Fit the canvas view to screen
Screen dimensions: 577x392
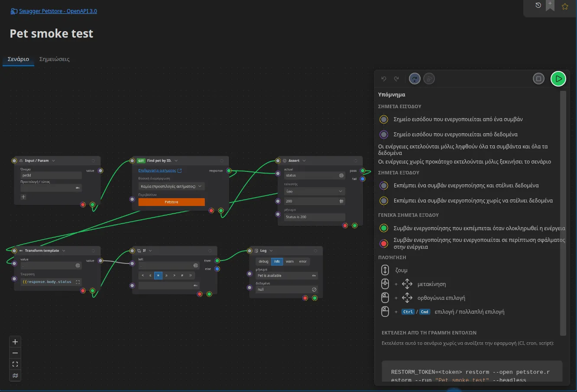click(15, 364)
